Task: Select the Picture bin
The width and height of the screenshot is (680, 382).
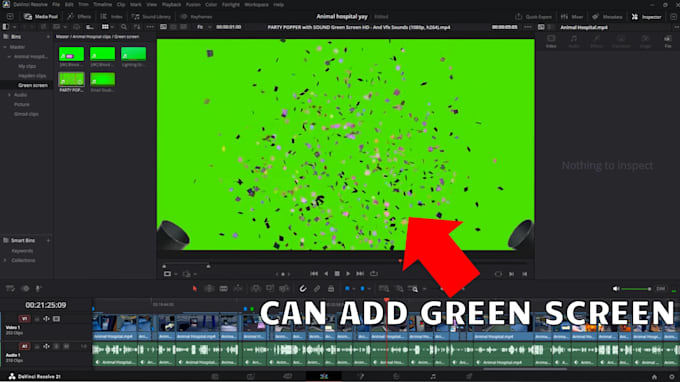Action: [x=22, y=104]
